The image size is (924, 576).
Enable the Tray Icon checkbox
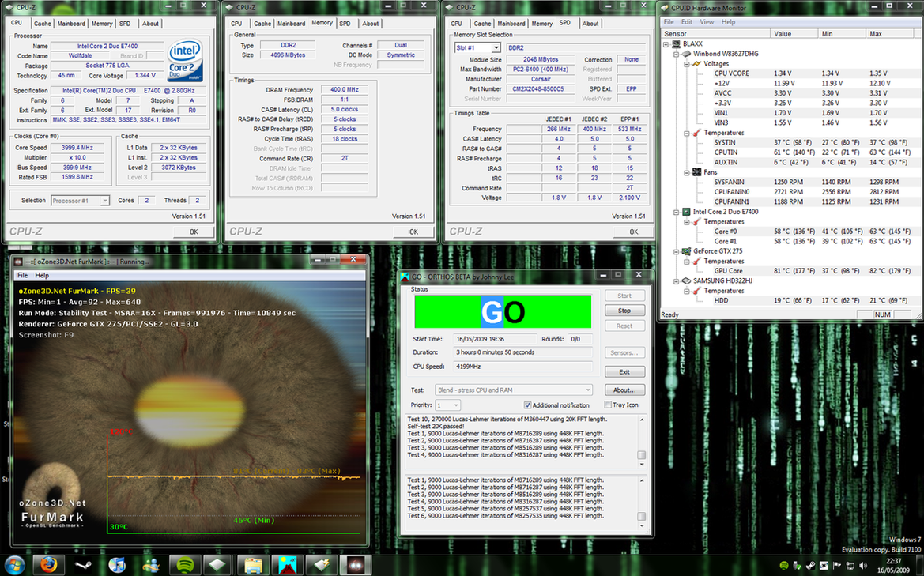point(608,405)
